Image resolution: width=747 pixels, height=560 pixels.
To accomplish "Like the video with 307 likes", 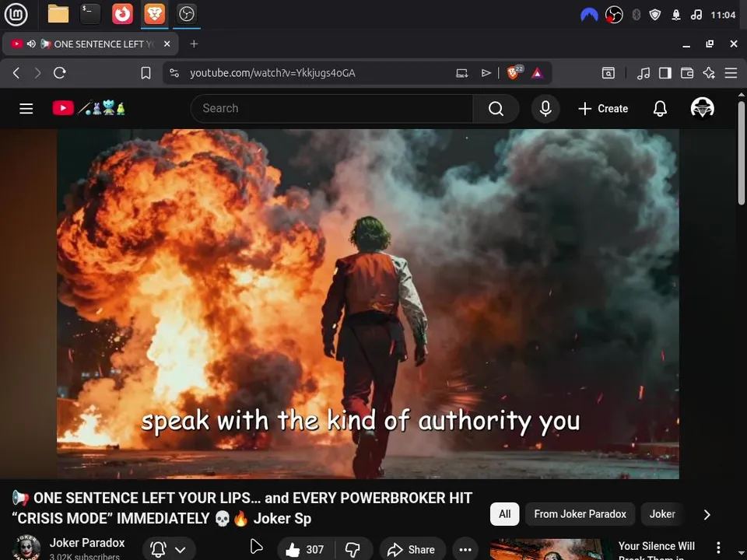I will [305, 550].
